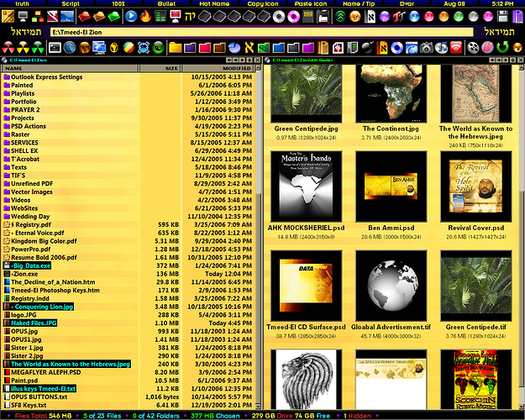
Task: Select MEGAFLYER ALEPH.PSD file
Action: (x=42, y=372)
